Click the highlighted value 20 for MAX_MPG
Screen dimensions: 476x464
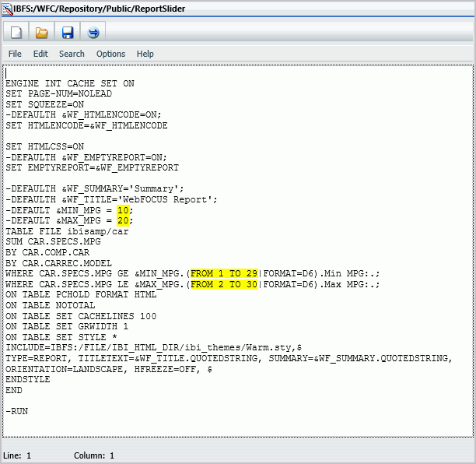123,220
